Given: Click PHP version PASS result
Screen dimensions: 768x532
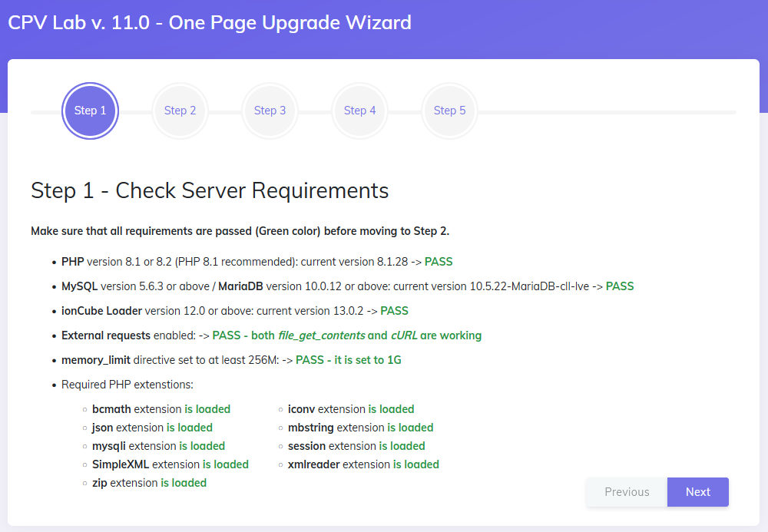Looking at the screenshot, I should coord(439,262).
